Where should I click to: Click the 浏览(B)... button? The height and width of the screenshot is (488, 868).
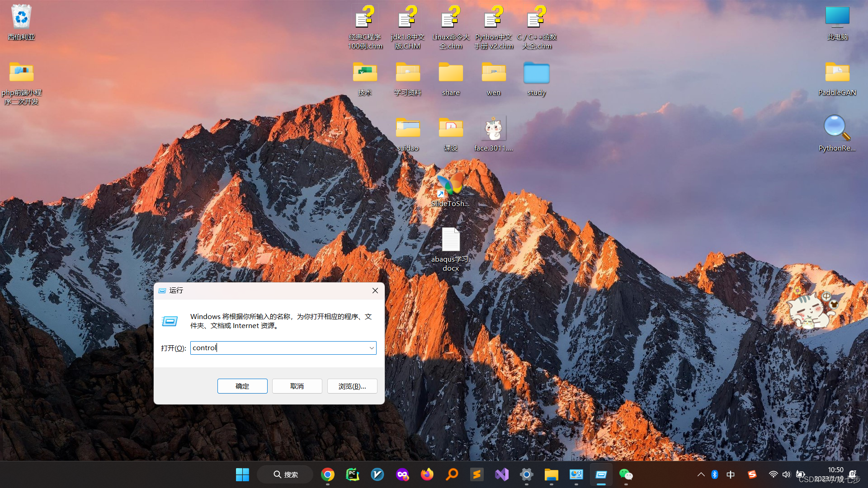coord(352,386)
